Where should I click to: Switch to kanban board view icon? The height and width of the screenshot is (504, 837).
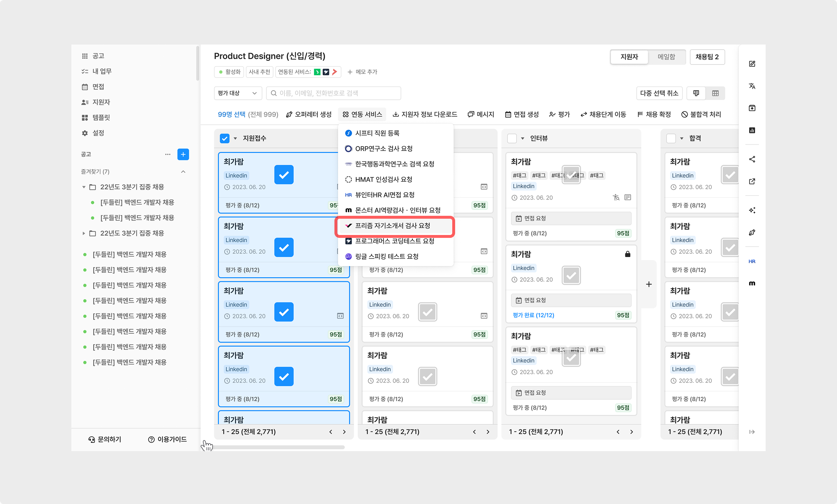coord(696,93)
